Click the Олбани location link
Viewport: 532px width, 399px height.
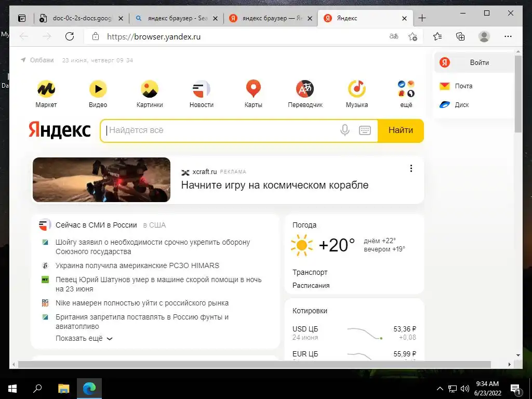pos(42,60)
